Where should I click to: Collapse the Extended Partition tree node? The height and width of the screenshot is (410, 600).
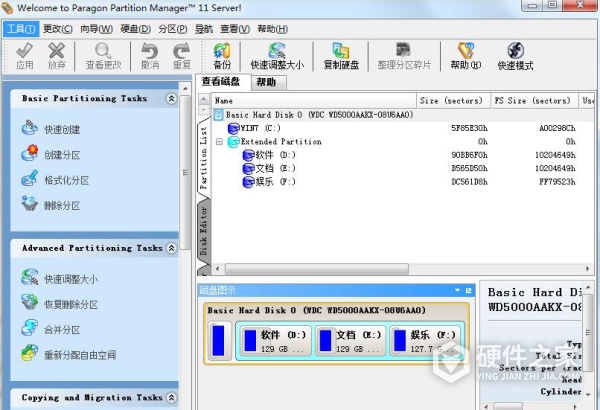219,142
